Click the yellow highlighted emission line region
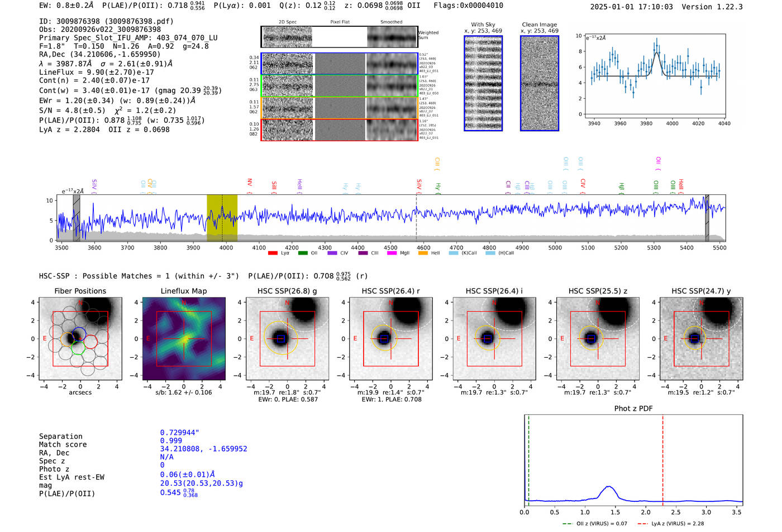 (x=222, y=218)
